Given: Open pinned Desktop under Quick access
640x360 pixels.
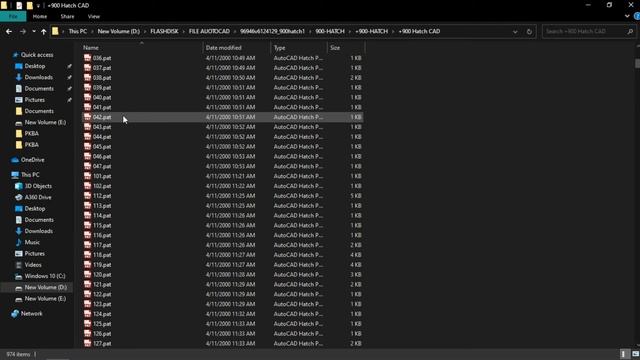Looking at the screenshot, I should click(x=35, y=66).
